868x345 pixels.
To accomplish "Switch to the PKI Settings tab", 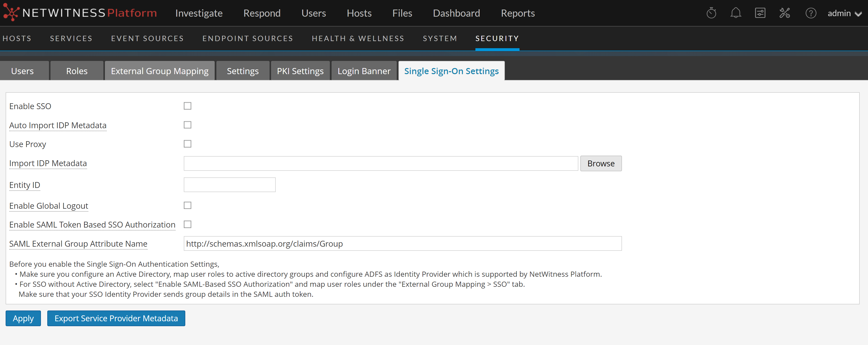I will point(300,71).
